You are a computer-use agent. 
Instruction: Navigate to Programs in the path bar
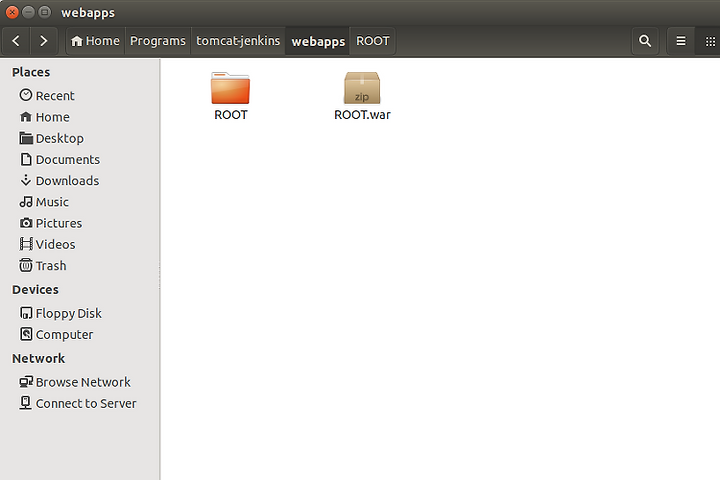click(158, 41)
